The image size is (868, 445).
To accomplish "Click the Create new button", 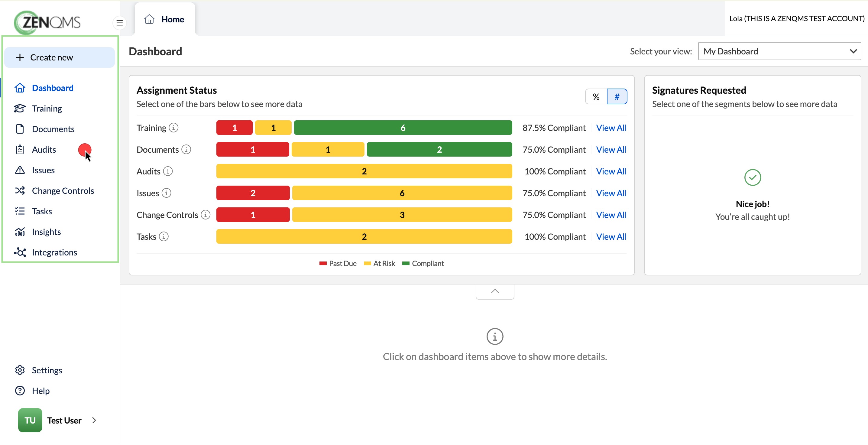I will tap(60, 58).
